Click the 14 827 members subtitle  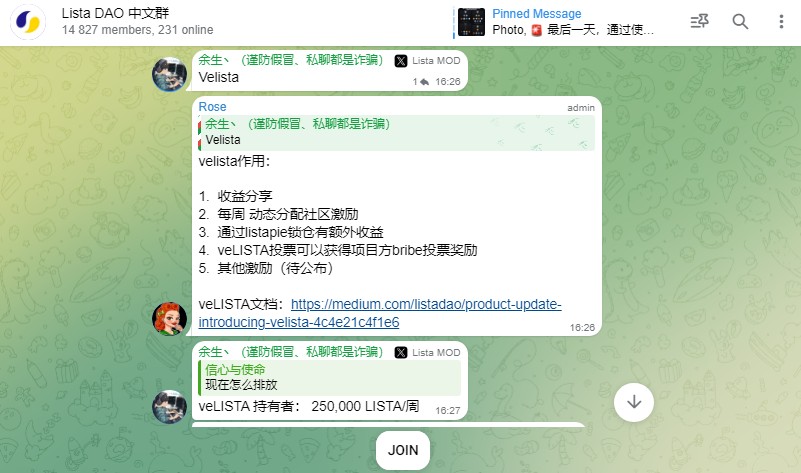coord(137,30)
